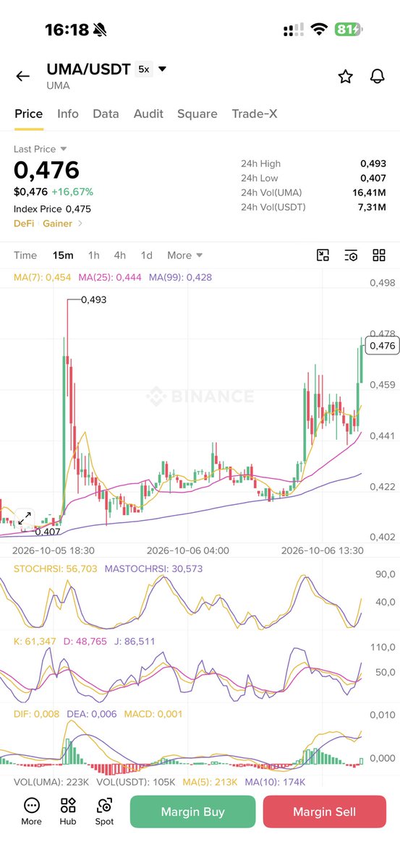Tap the K: 61,347 KDJ label
The height and width of the screenshot is (868, 400).
pyautogui.click(x=35, y=641)
